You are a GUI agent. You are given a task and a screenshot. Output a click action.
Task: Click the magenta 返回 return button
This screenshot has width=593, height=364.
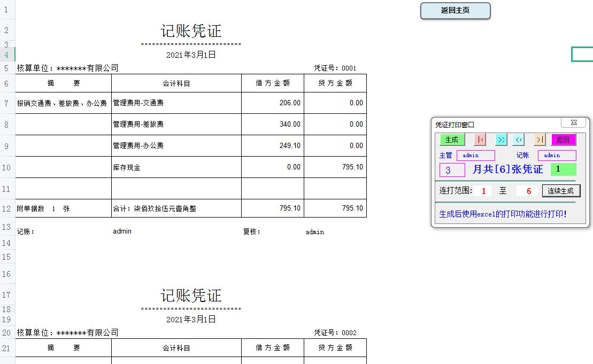click(563, 140)
